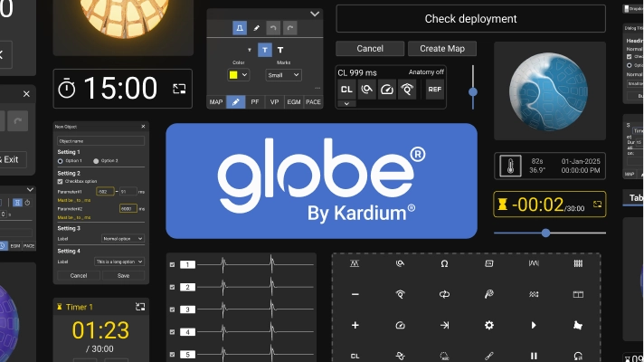Click the loop arrows icon in icon grid

click(x=444, y=294)
